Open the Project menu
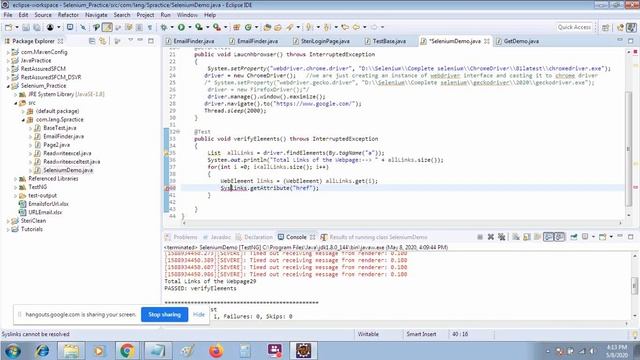The width and height of the screenshot is (640, 360). point(145,15)
